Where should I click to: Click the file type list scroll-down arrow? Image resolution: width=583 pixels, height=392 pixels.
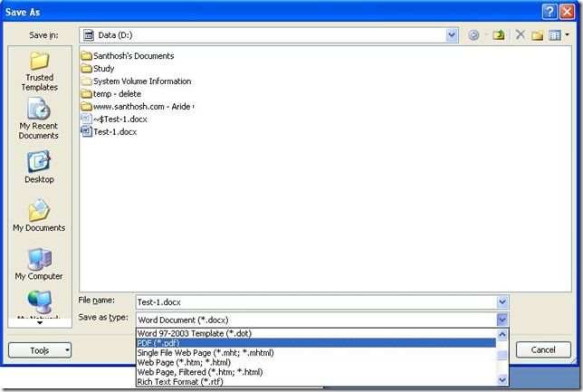[x=502, y=380]
